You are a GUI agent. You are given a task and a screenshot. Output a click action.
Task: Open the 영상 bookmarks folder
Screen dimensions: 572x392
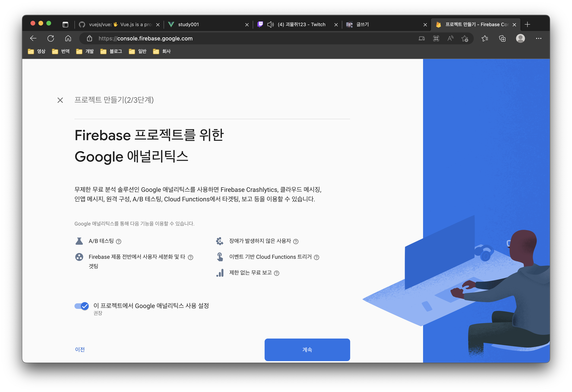[37, 51]
